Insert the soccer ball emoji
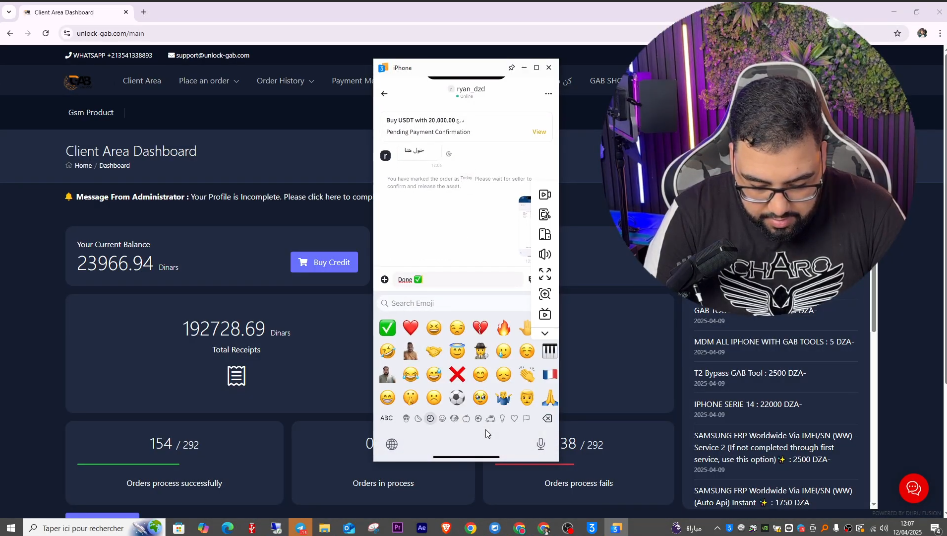Screen dimensions: 947x536 click(x=457, y=397)
